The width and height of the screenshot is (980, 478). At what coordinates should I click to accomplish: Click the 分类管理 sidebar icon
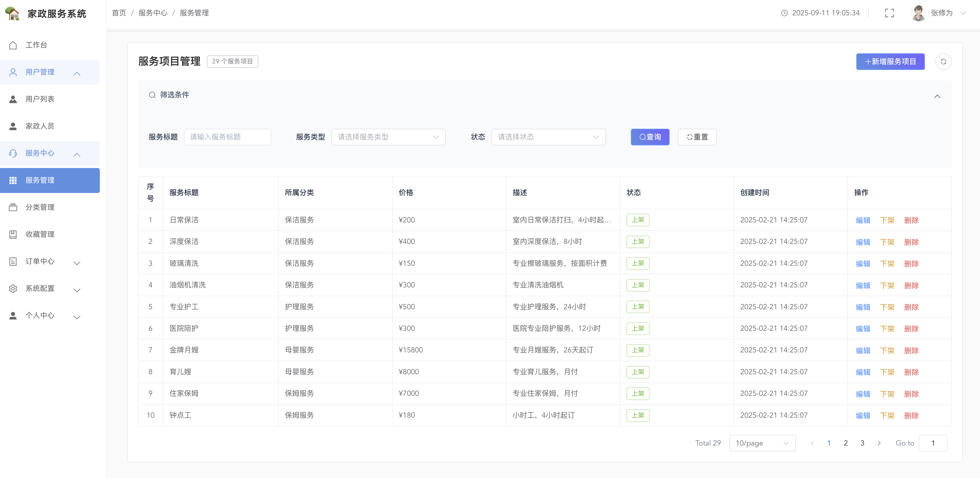tap(13, 208)
